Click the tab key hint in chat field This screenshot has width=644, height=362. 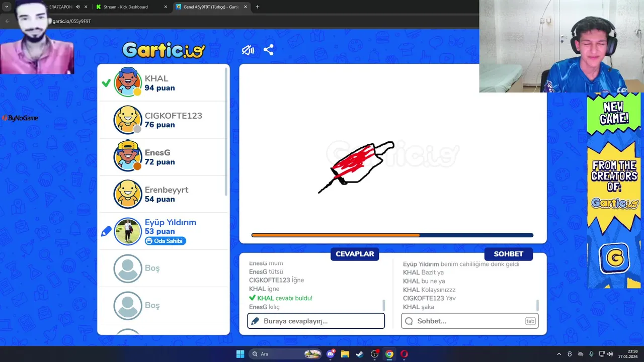530,321
